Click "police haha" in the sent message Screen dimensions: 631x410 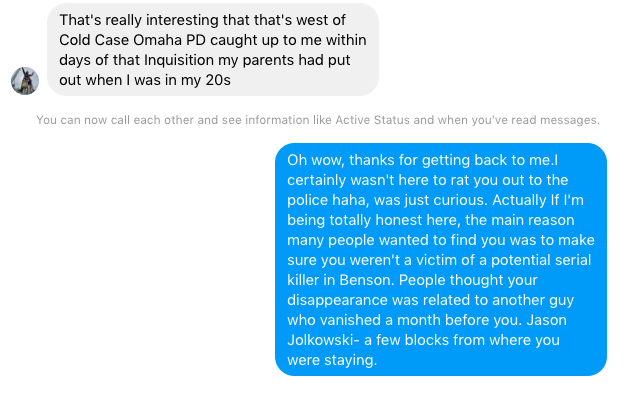click(328, 200)
